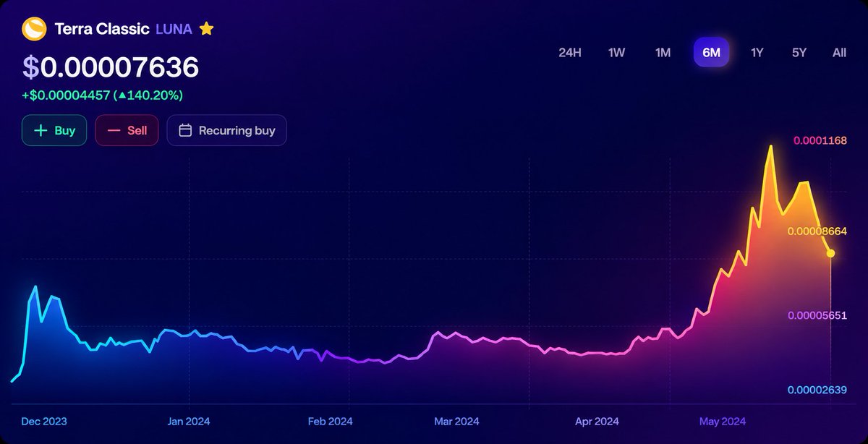
Task: Switch chart to 1W range
Action: [x=616, y=53]
